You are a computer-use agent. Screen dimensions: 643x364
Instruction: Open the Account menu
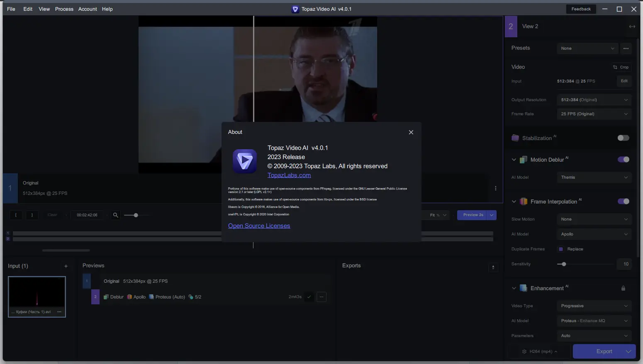tap(88, 9)
